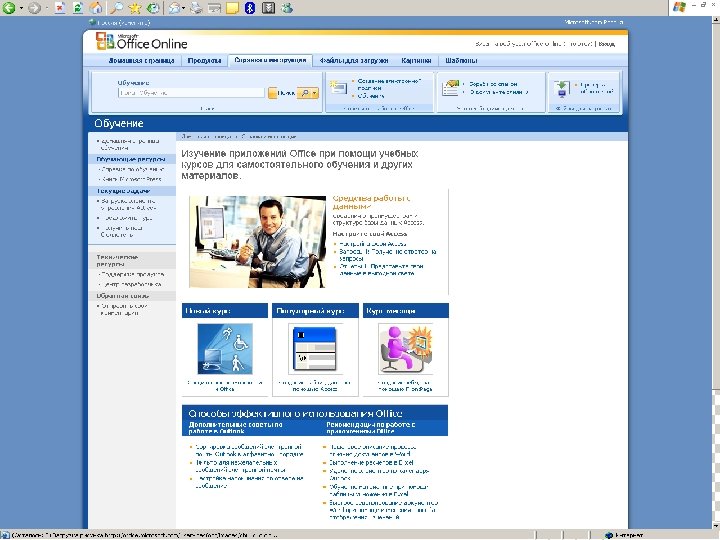Click the photo of man at computer

click(258, 242)
